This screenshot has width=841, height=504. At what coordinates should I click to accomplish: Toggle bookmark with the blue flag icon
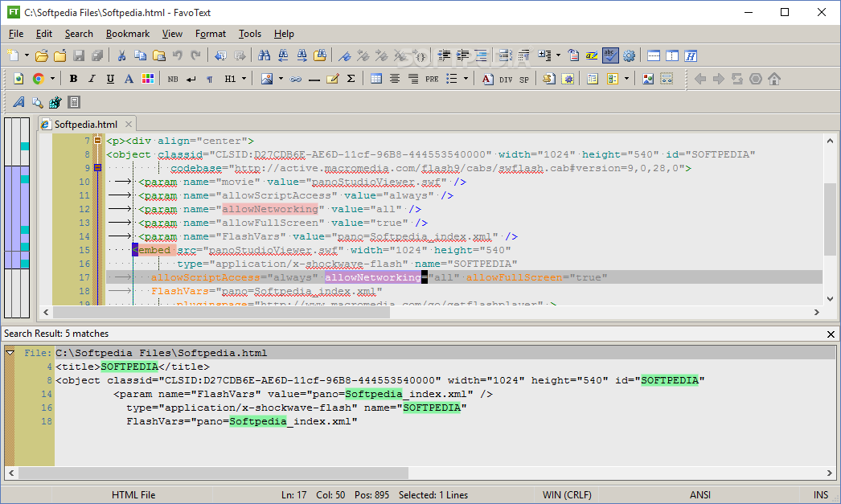(x=344, y=55)
